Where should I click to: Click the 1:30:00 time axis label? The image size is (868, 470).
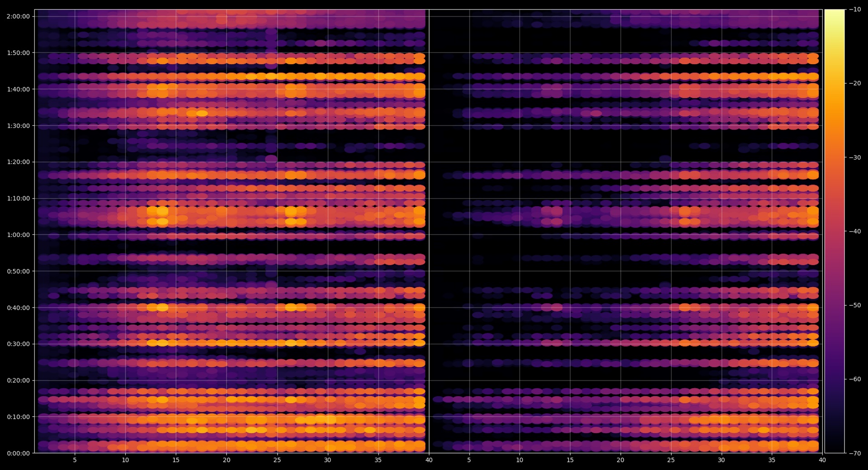coord(18,126)
